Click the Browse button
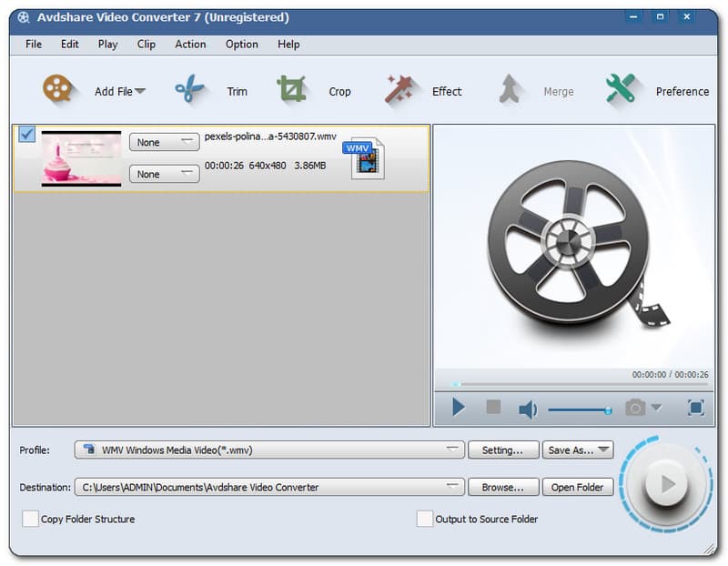This screenshot has width=728, height=566. (503, 487)
